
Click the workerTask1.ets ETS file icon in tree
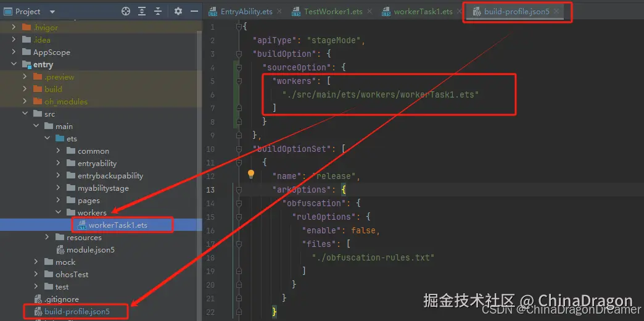pos(81,225)
